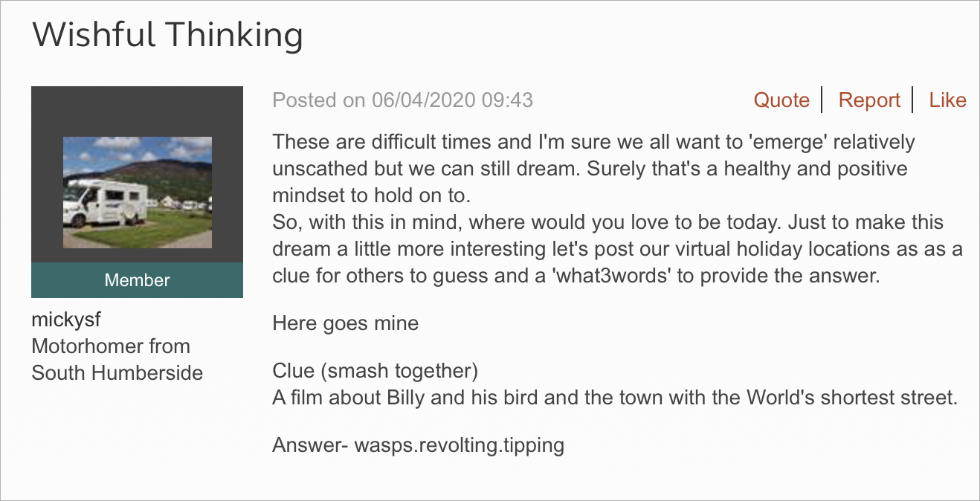This screenshot has height=501, width=980.
Task: Click the 'Here goes mine' text
Action: 345,323
